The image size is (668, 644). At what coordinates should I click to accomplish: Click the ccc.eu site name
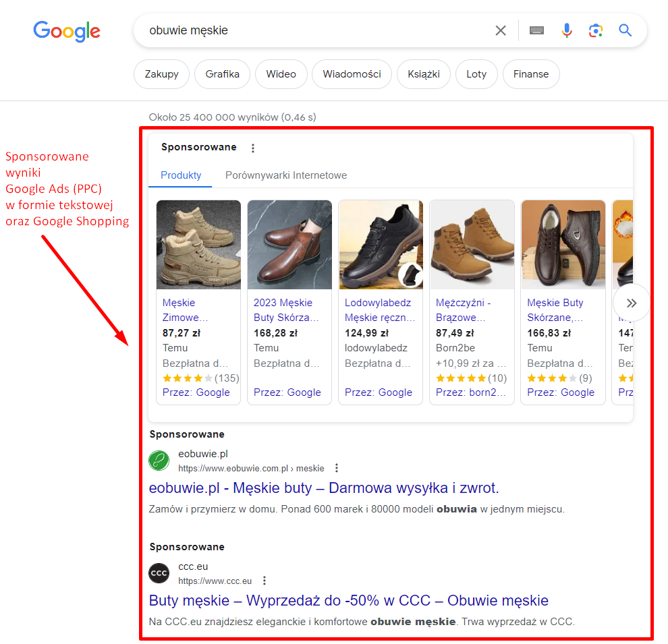click(x=193, y=566)
